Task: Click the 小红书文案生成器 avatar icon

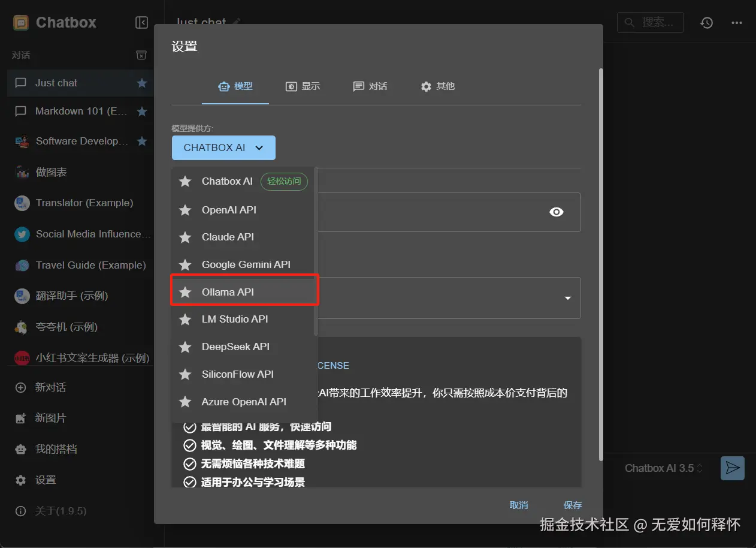Action: (x=22, y=358)
